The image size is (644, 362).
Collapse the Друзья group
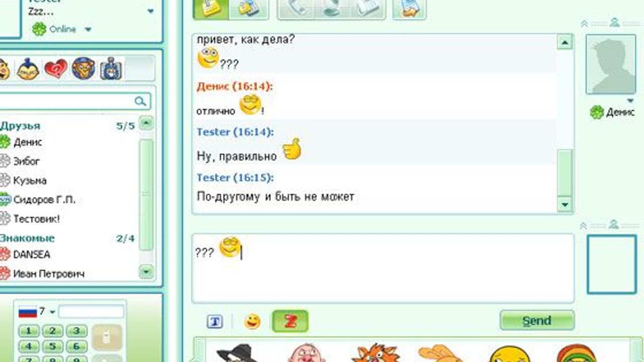(20, 126)
